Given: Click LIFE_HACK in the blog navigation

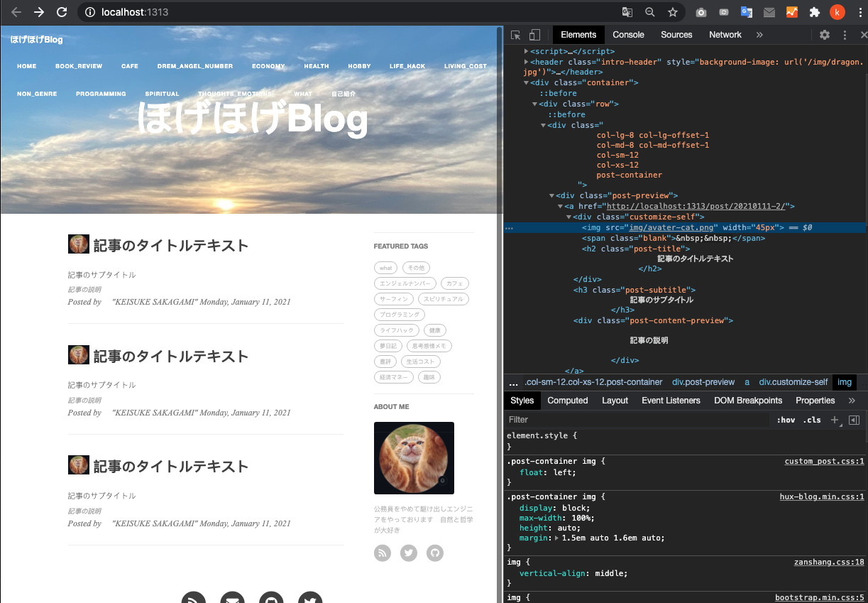Looking at the screenshot, I should click(x=407, y=66).
